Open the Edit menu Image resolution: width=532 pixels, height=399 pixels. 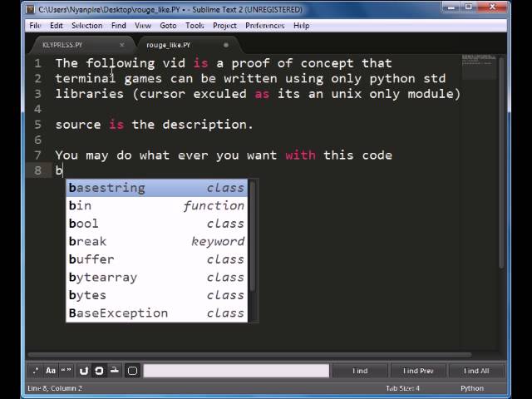[57, 26]
